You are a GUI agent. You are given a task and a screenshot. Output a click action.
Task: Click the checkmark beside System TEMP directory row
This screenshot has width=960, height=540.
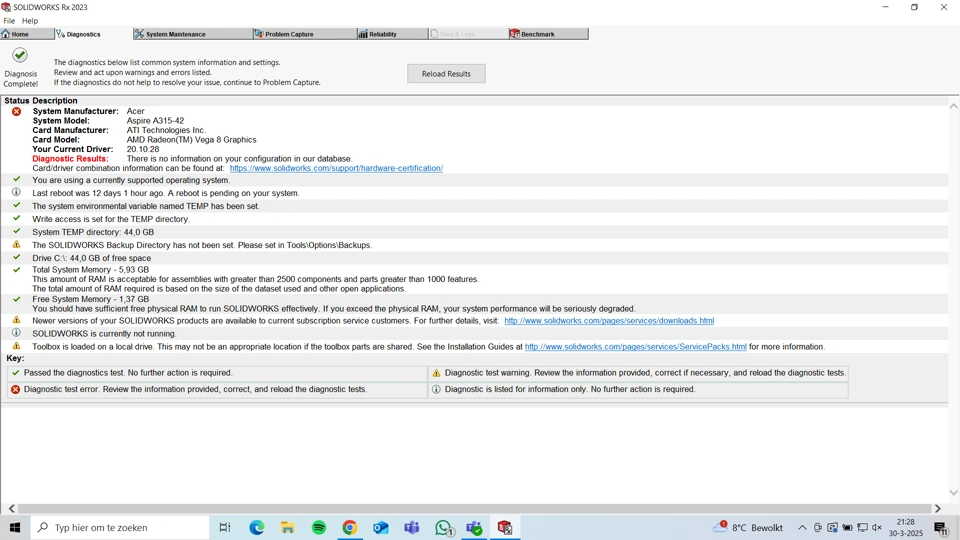pyautogui.click(x=17, y=231)
